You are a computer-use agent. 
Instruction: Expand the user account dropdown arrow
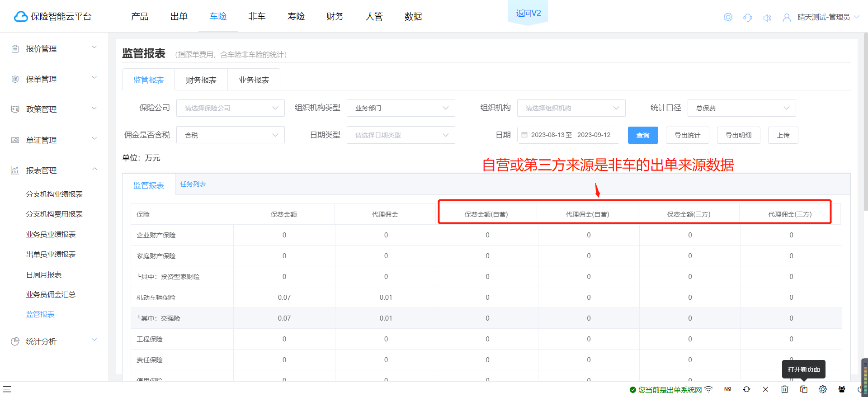pos(856,17)
